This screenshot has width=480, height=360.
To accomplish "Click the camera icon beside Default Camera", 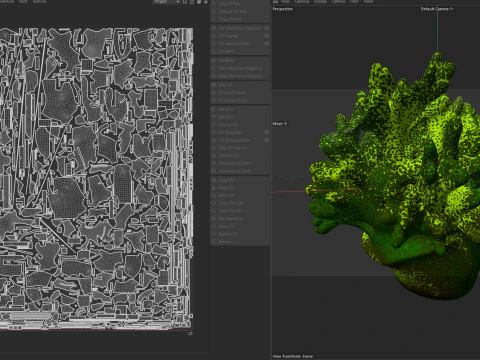I will click(x=452, y=9).
